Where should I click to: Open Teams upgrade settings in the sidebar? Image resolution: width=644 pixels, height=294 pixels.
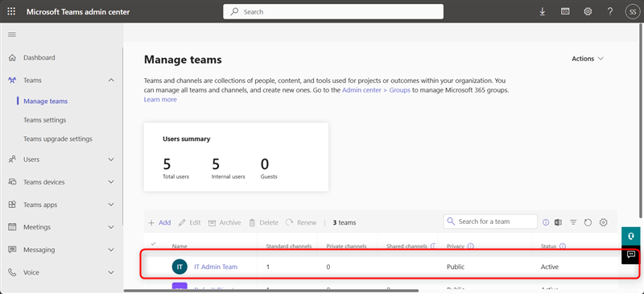point(58,139)
